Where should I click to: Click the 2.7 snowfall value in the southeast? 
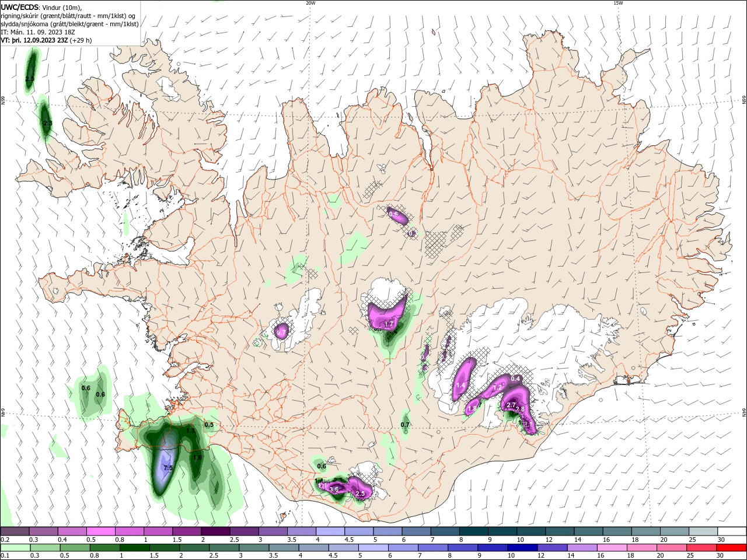tap(511, 405)
